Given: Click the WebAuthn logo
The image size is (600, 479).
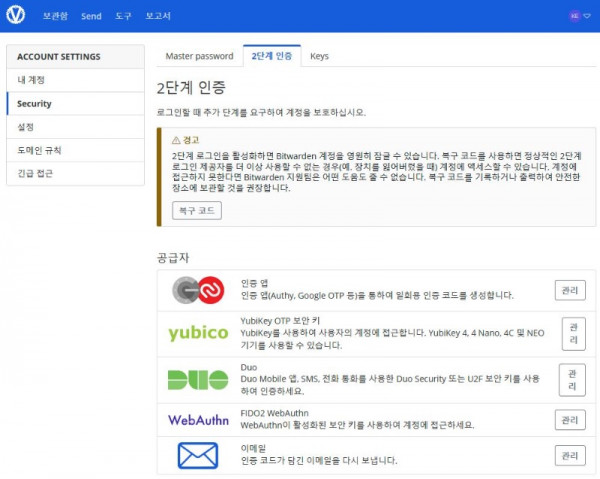Looking at the screenshot, I should [x=197, y=419].
